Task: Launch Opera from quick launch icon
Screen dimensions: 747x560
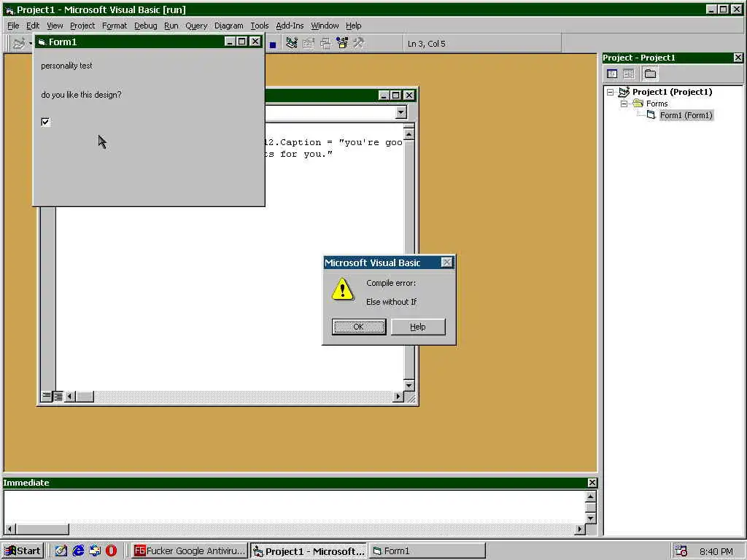Action: 111,551
